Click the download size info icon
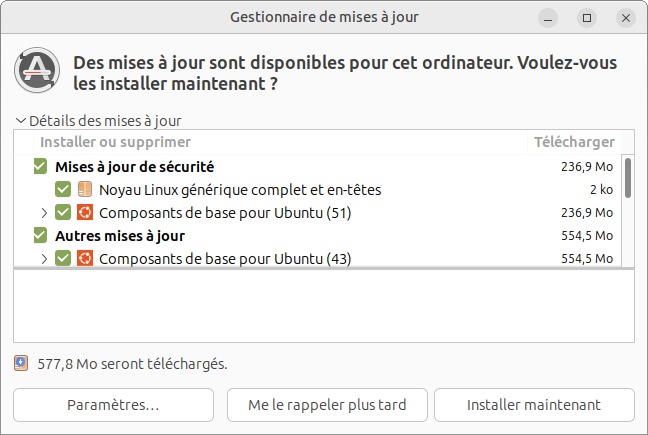The width and height of the screenshot is (648, 435). coord(20,363)
